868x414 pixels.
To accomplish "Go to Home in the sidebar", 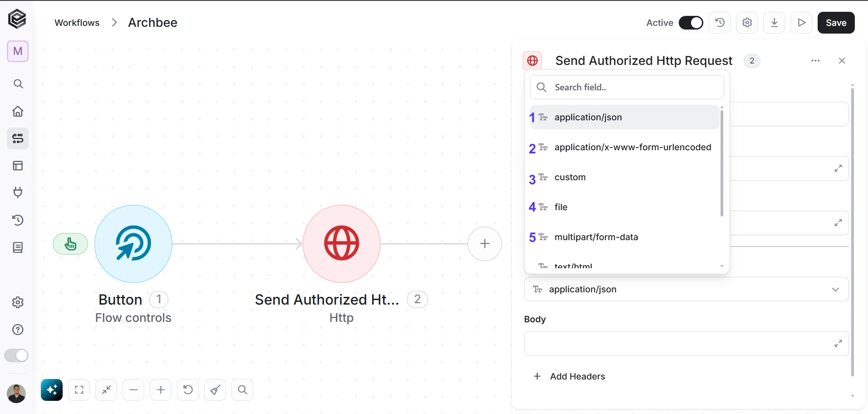I will pos(18,111).
